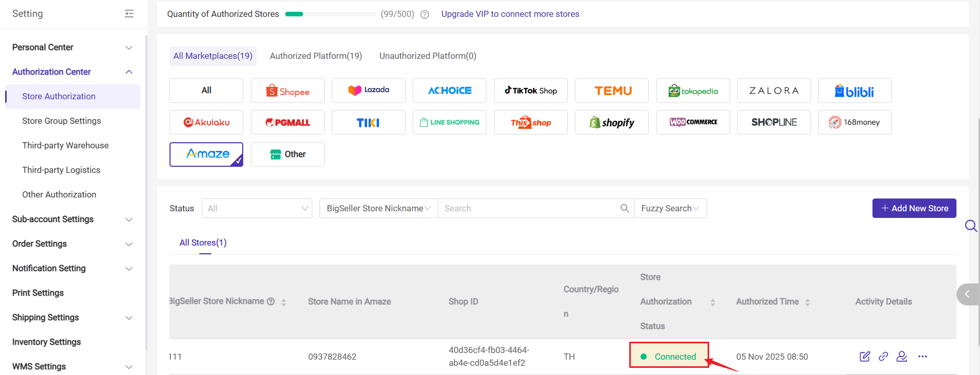Open the three-dot more actions menu
980x375 pixels.
[923, 357]
